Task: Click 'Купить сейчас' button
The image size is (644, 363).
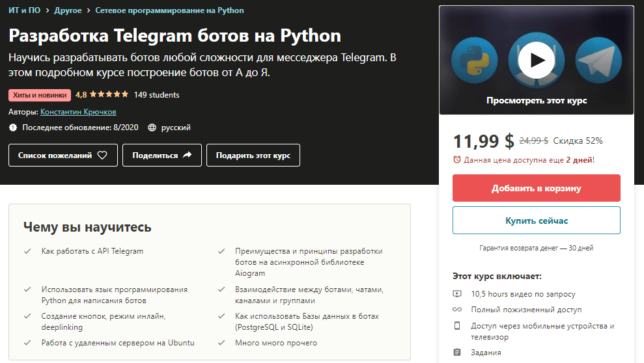Action: [x=537, y=221]
